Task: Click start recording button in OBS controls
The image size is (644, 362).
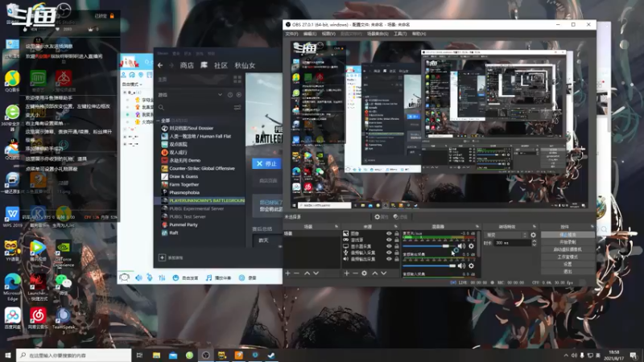Action: (x=568, y=242)
